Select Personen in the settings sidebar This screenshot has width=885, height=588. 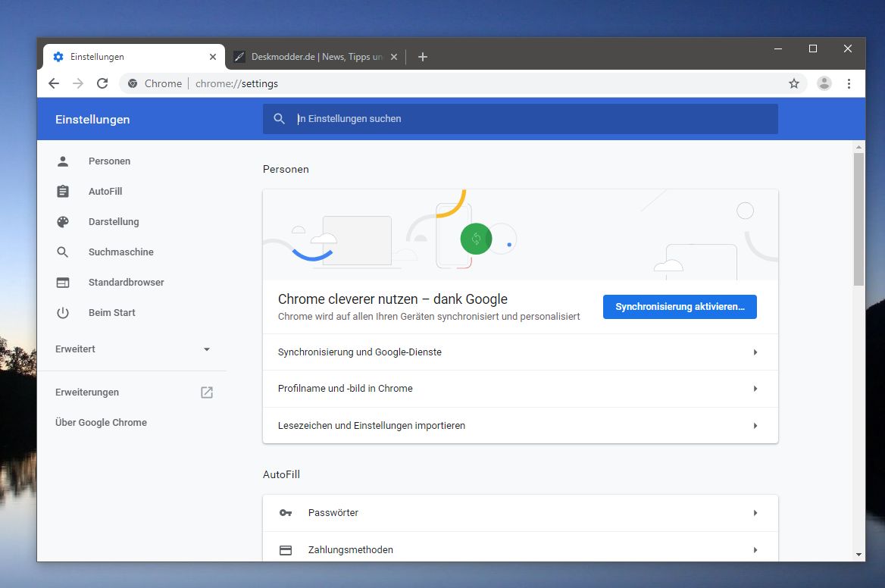tap(110, 161)
